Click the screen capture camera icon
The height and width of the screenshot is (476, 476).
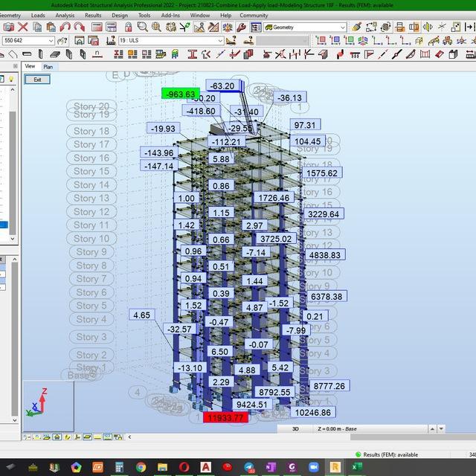pyautogui.click(x=8, y=28)
